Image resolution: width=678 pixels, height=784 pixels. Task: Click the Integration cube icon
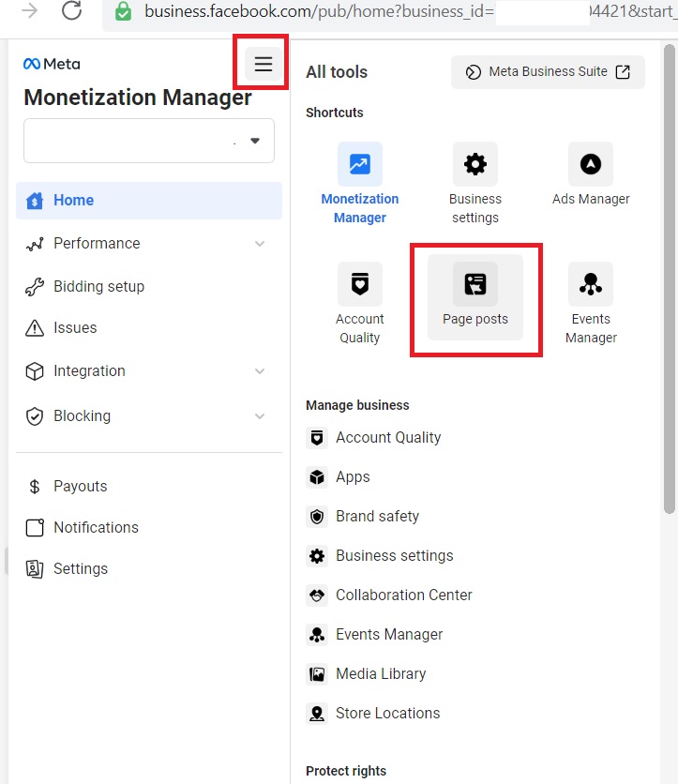click(35, 371)
